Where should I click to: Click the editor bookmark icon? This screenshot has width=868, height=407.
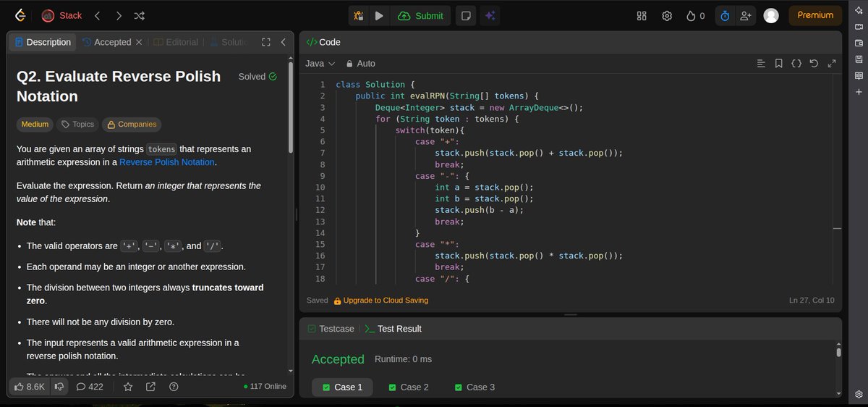click(778, 64)
